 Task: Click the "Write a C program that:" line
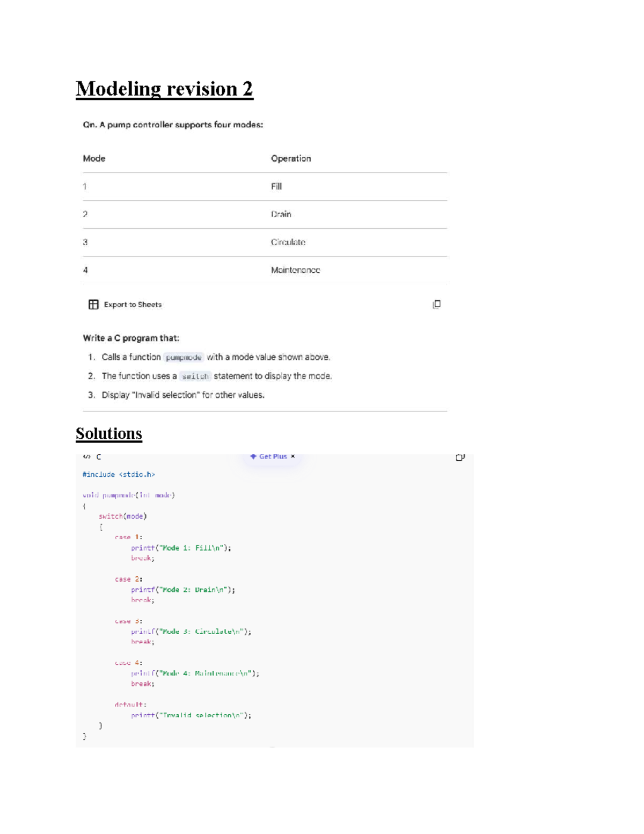pos(131,338)
